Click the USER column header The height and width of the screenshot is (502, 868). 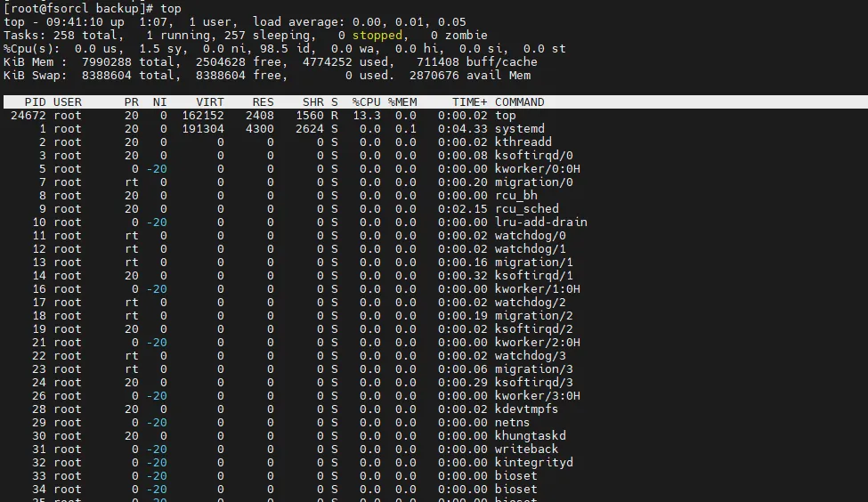68,102
